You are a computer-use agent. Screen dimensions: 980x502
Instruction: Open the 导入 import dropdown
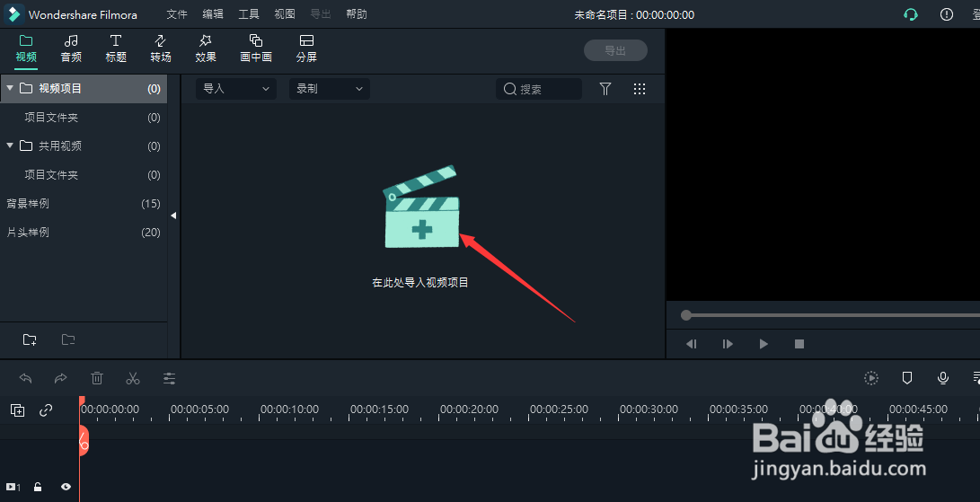point(236,89)
